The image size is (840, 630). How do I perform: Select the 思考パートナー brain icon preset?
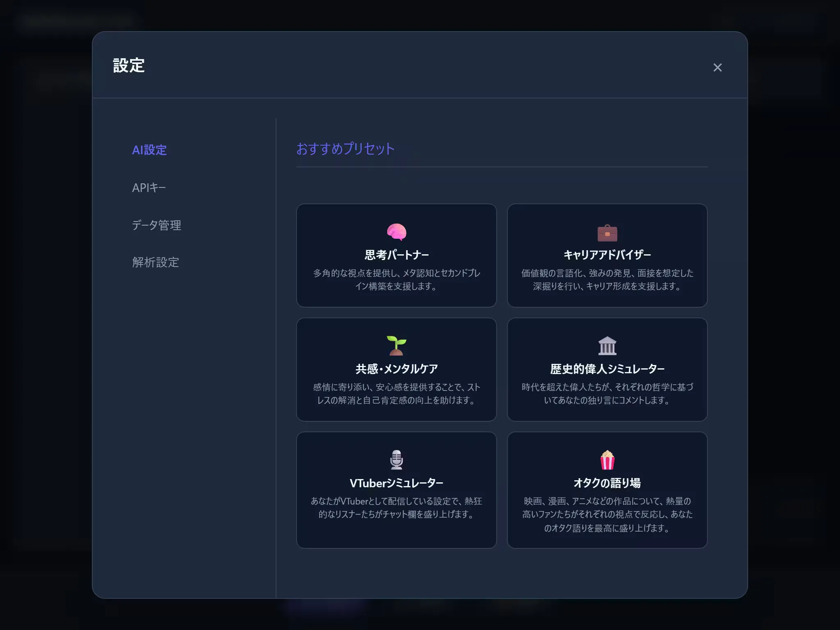click(396, 232)
